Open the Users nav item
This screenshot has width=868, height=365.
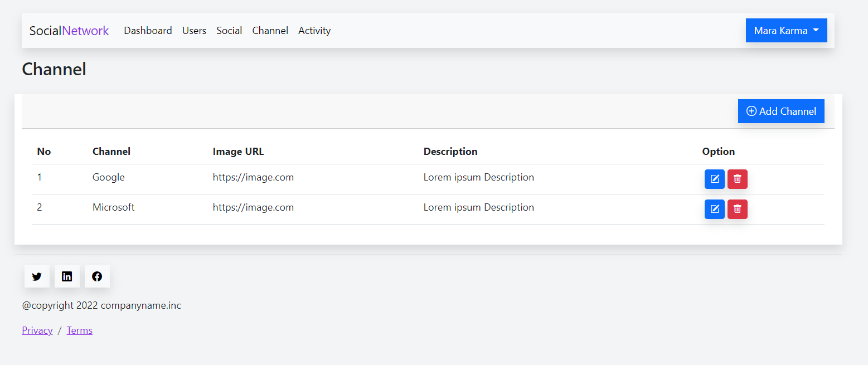[194, 31]
